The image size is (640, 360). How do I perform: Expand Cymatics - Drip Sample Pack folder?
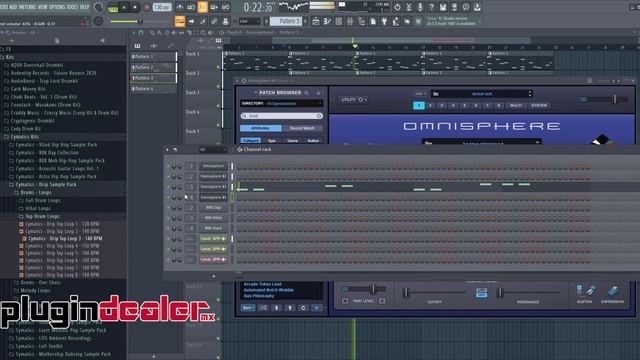point(46,184)
